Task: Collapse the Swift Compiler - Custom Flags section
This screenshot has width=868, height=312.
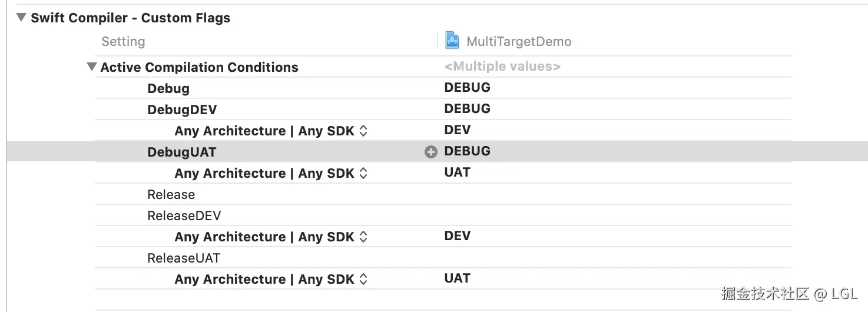Action: click(x=22, y=18)
